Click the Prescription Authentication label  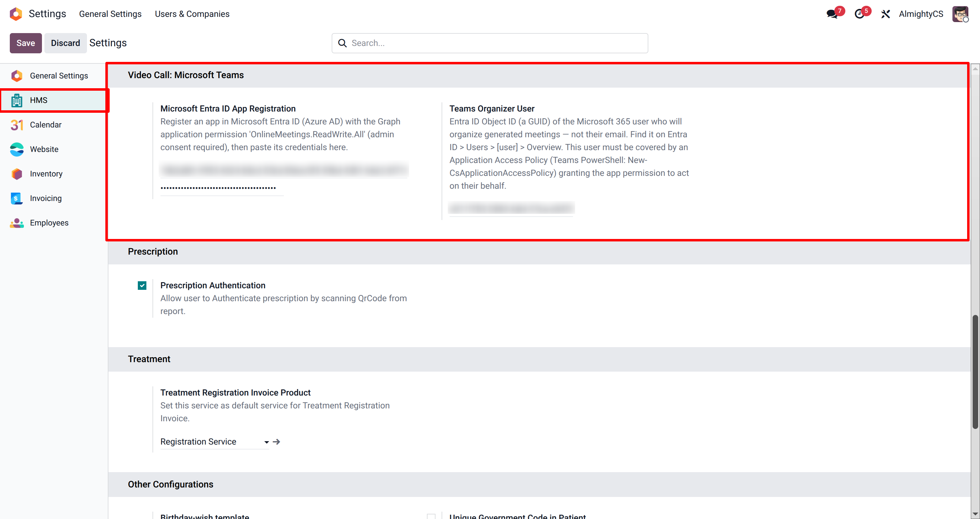pos(213,285)
